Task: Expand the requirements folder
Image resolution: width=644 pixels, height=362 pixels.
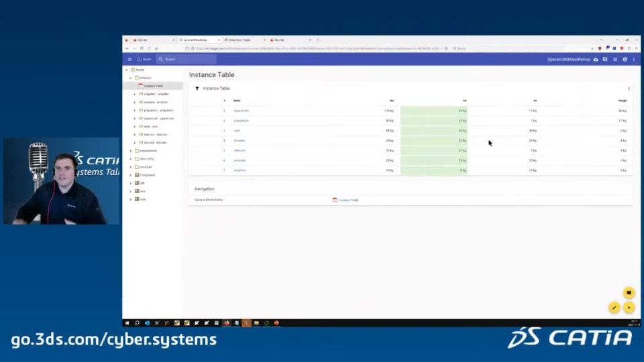Action: coord(131,151)
